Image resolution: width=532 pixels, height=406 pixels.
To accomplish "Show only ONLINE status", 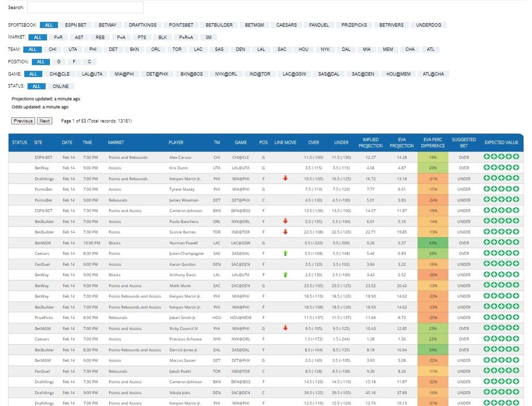I will (60, 86).
